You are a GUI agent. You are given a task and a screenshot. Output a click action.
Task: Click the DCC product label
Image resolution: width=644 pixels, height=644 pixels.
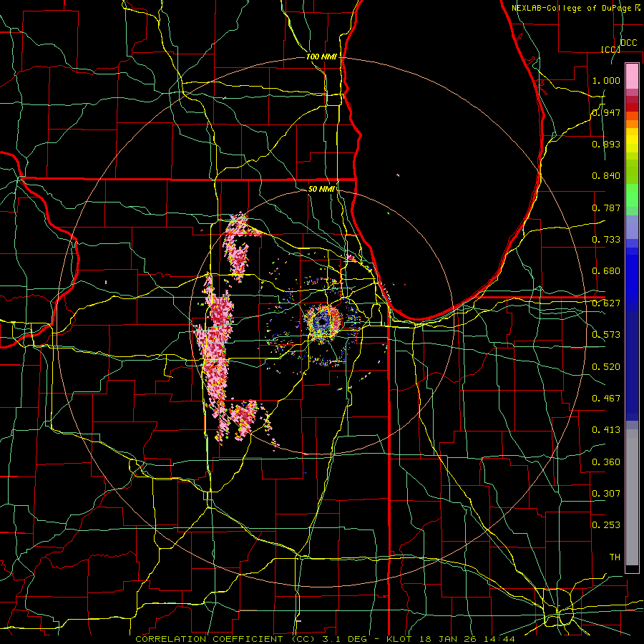pos(628,43)
